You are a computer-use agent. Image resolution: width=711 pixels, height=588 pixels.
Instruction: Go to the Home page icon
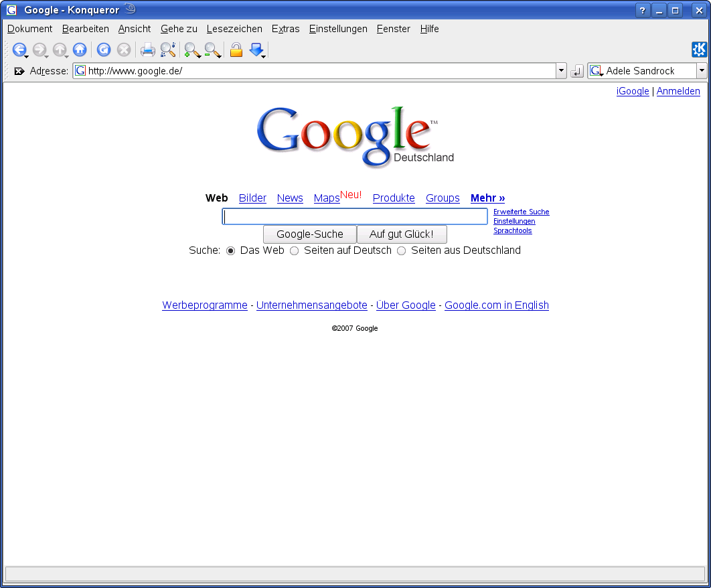80,50
